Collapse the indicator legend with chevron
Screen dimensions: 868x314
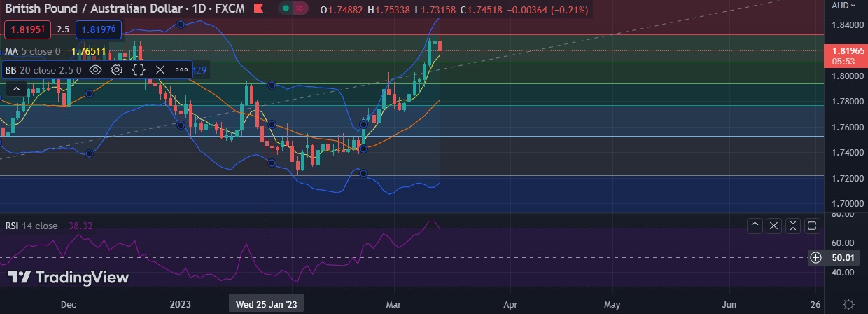pos(16,89)
